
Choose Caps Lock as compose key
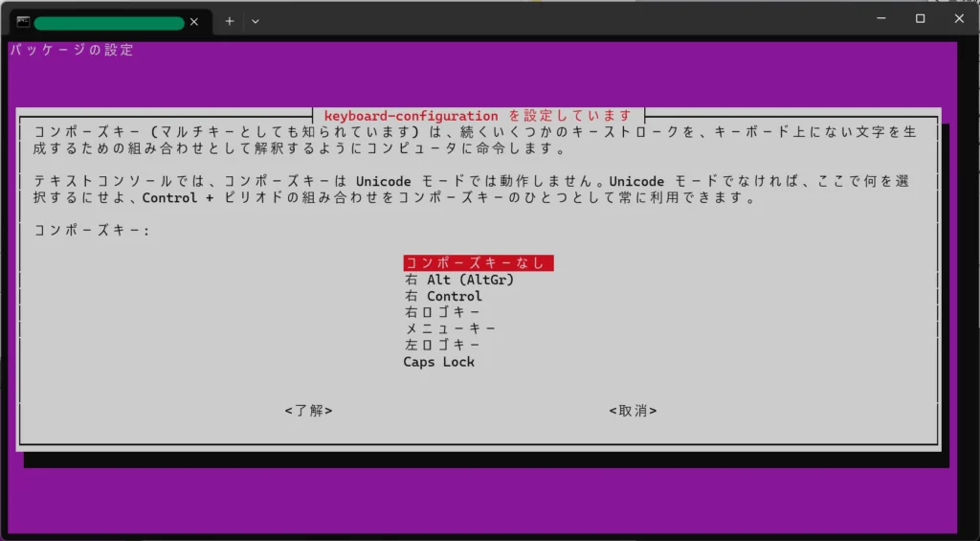[438, 362]
